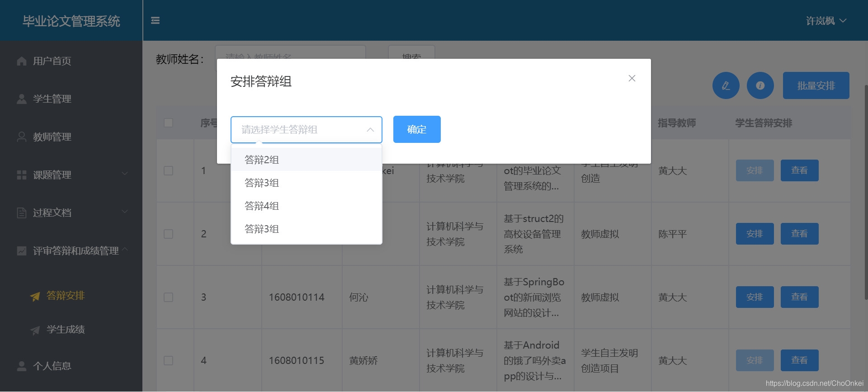The image size is (868, 392).
Task: Select the last 答辩3组 option
Action: pyautogui.click(x=307, y=229)
